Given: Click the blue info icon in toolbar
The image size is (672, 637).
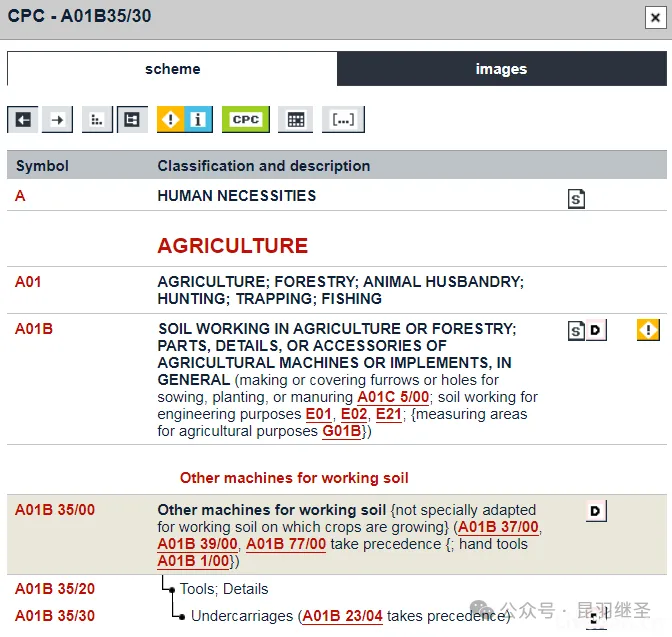Looking at the screenshot, I should point(198,120).
